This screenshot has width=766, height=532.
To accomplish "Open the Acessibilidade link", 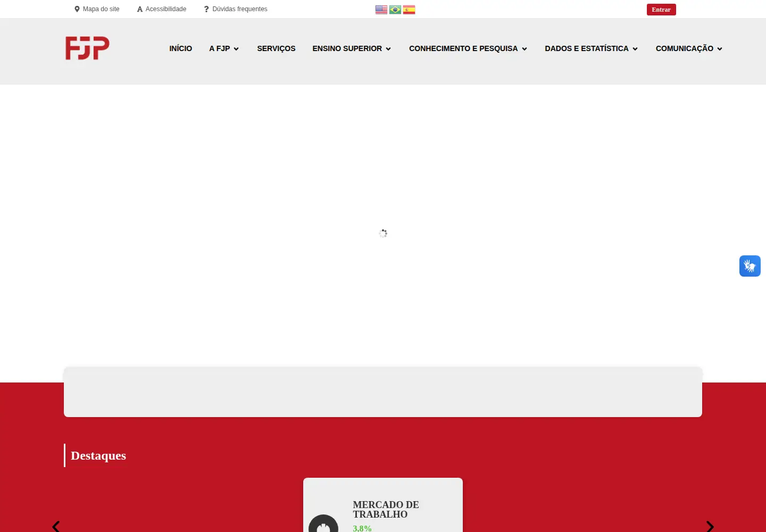I will coord(162,9).
